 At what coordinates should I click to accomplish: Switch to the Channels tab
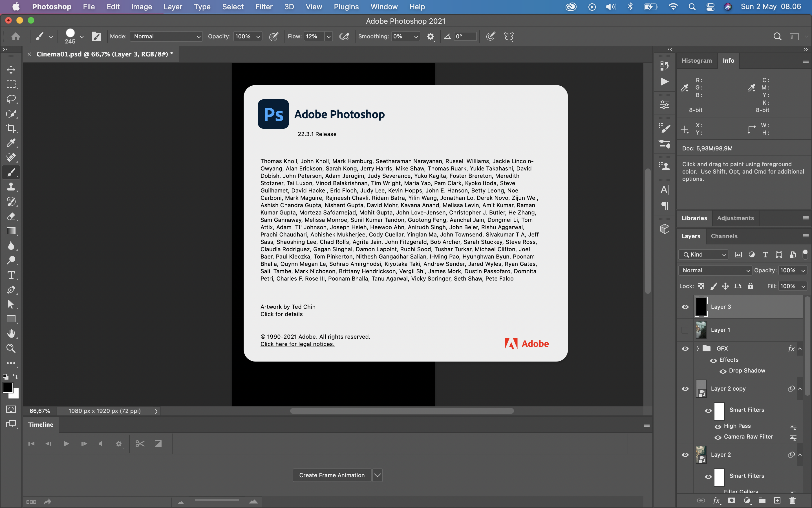[724, 236]
